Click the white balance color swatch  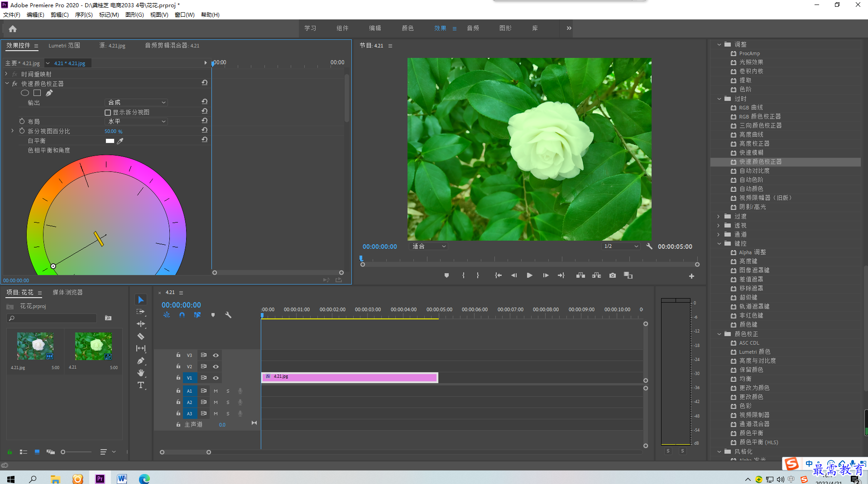(x=110, y=141)
